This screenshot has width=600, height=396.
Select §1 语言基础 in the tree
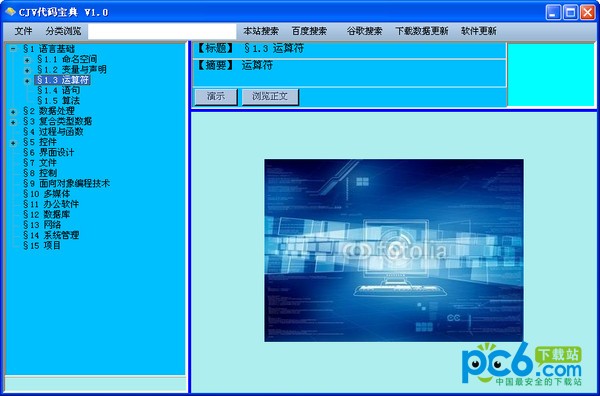click(49, 49)
